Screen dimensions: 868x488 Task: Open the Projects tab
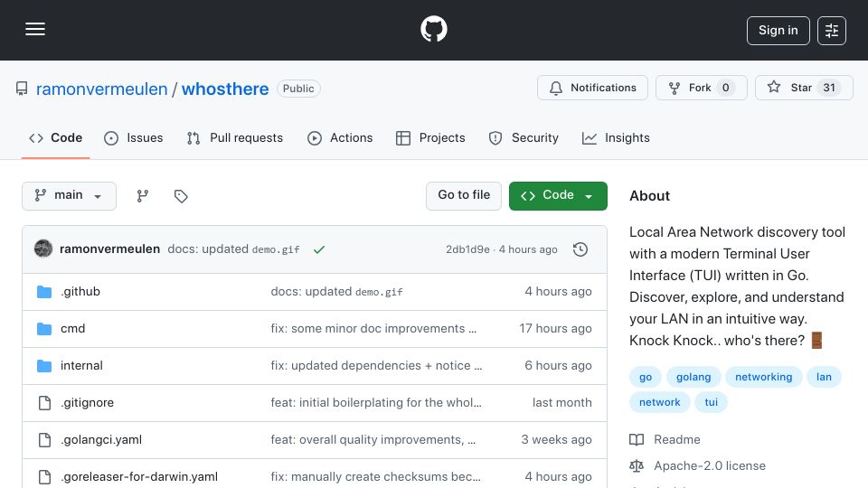point(430,137)
